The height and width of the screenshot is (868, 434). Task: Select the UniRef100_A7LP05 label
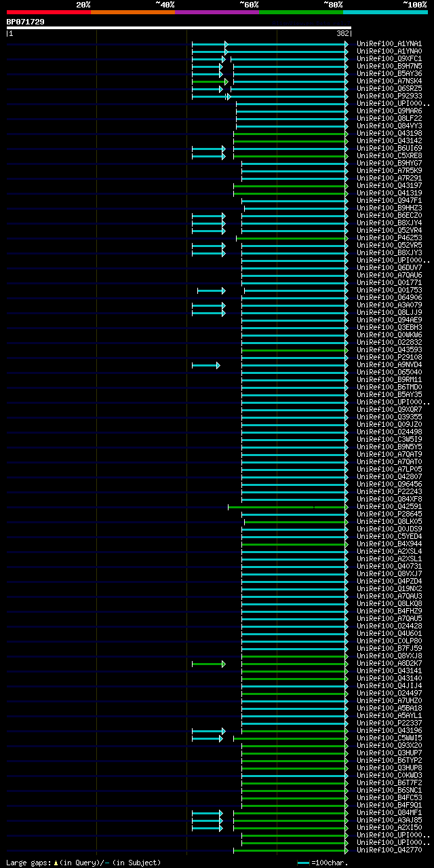click(x=389, y=469)
